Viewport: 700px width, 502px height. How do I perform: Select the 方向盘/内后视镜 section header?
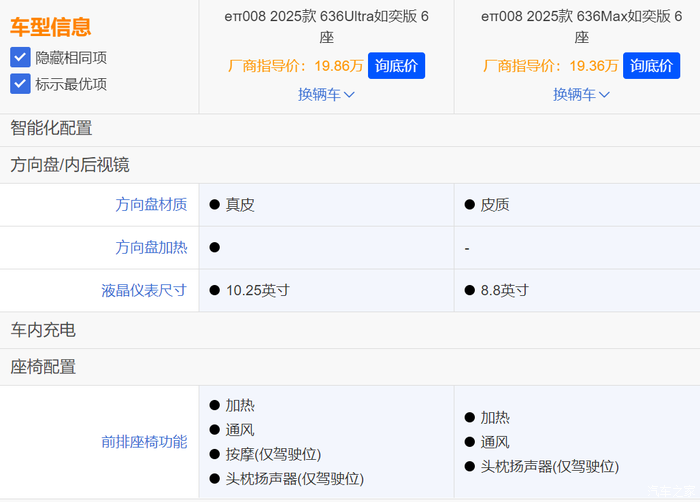coord(70,165)
